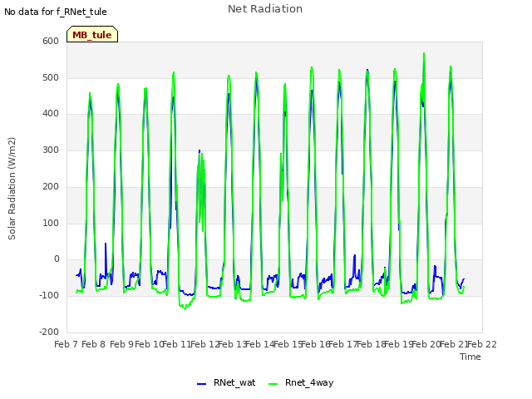532x399 pixels.
Task: Click the -200 y-axis tick label
Action: tap(49, 332)
